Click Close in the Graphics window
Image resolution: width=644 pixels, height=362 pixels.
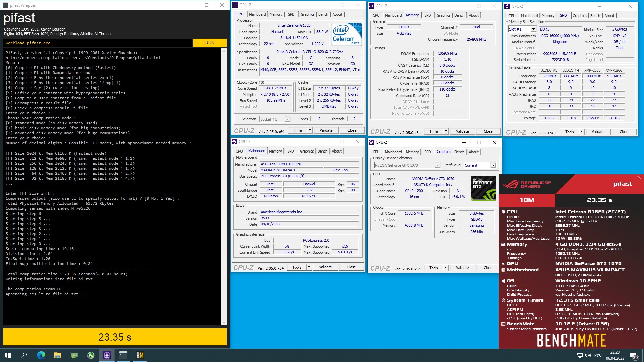pyautogui.click(x=488, y=268)
